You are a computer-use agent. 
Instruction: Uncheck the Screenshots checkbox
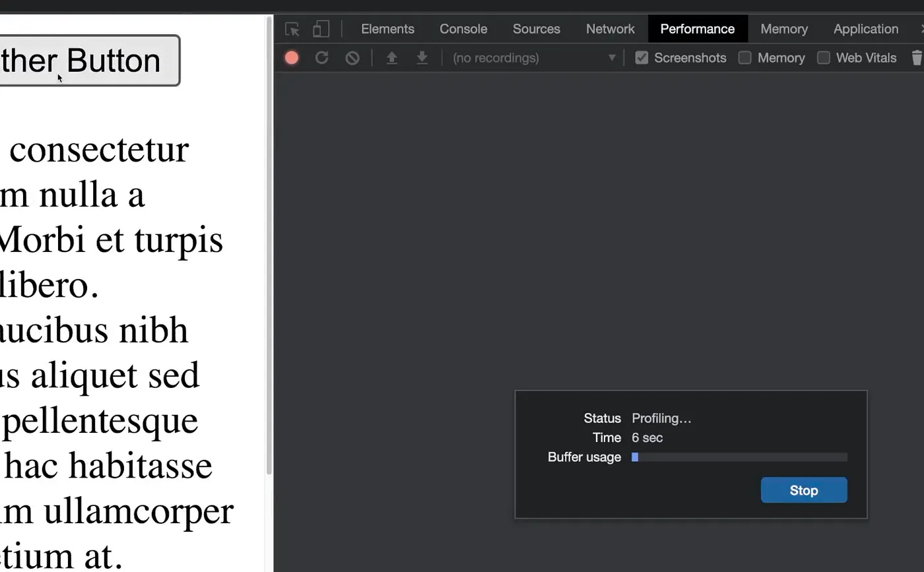pyautogui.click(x=642, y=58)
